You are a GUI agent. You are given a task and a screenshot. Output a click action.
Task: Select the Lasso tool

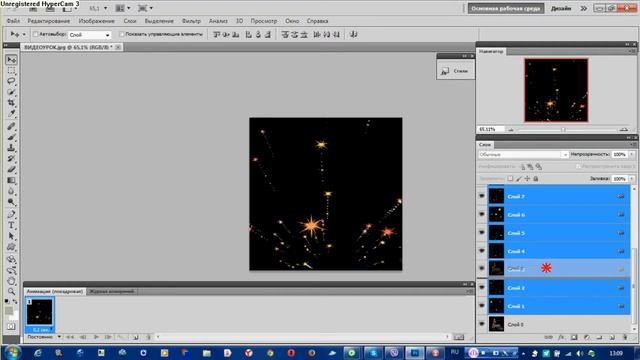pos(11,81)
